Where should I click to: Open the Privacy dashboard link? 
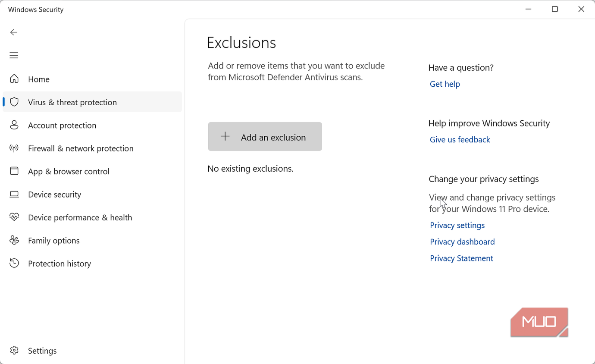[x=462, y=242]
